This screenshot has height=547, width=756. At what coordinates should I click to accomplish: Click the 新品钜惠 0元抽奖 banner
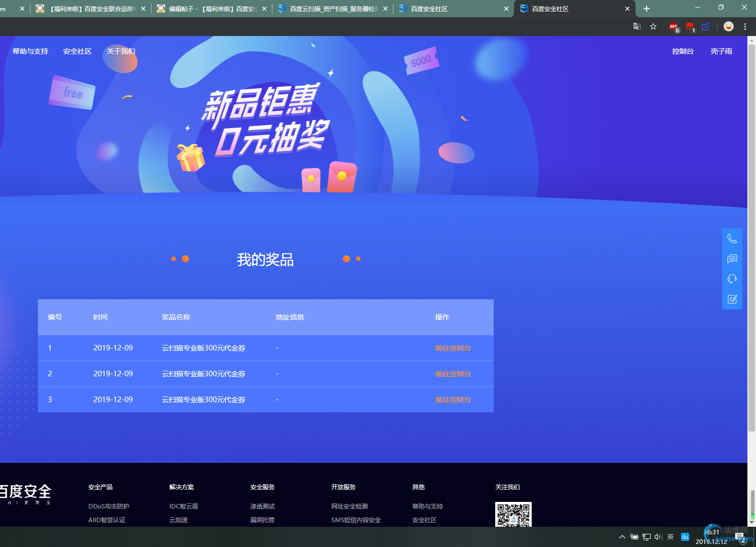coord(266,121)
